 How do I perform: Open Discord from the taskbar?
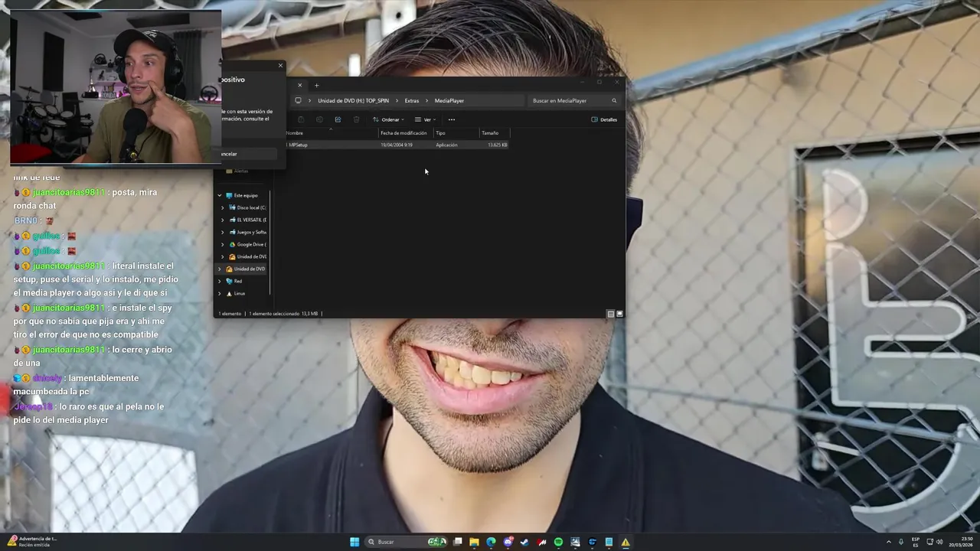click(x=508, y=542)
